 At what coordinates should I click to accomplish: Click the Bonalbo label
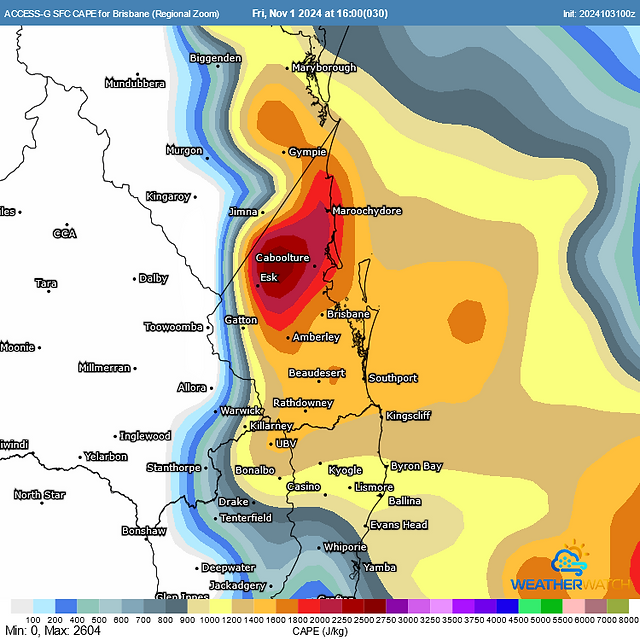tap(255, 470)
